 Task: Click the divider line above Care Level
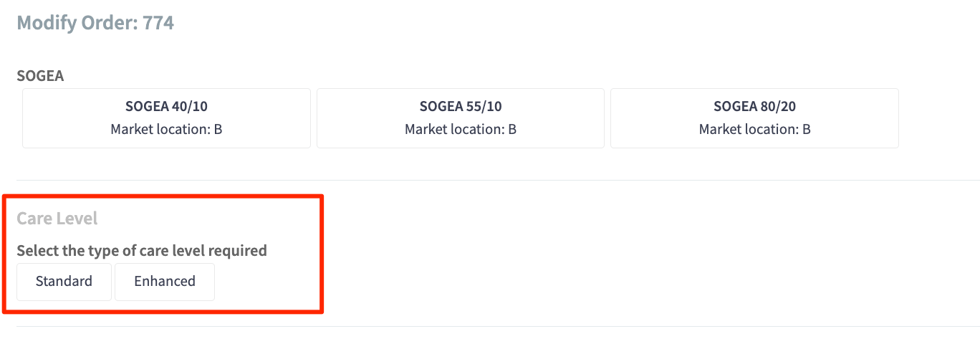click(573, 180)
